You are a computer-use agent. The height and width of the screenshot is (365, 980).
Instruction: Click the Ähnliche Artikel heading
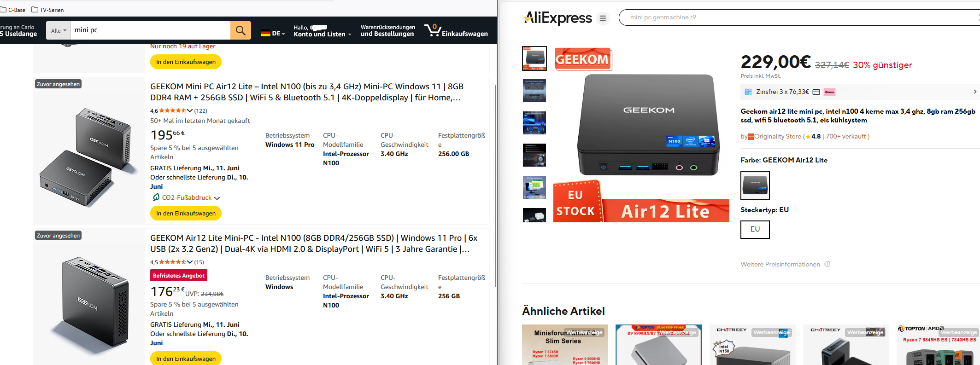pos(563,311)
